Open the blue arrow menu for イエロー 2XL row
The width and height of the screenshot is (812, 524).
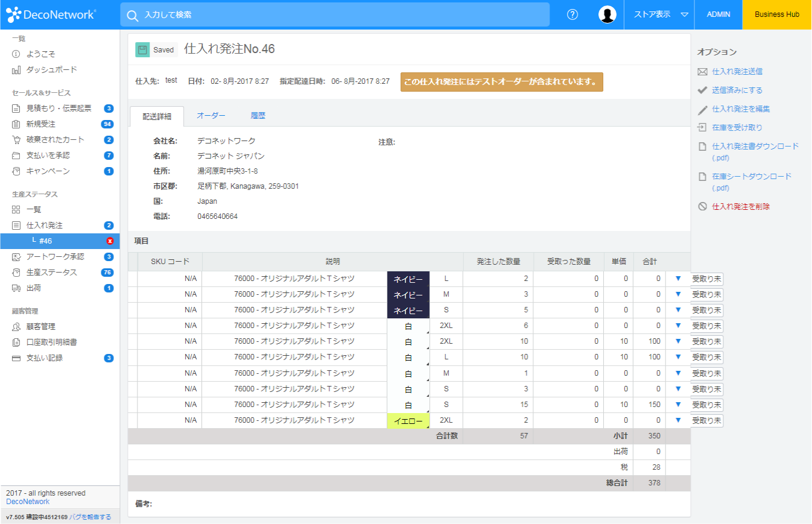click(x=678, y=420)
